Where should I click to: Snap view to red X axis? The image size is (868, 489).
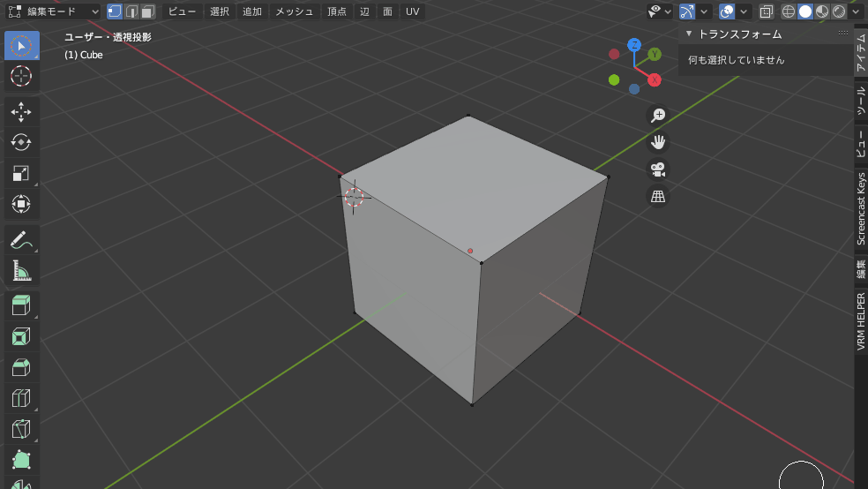pos(655,80)
